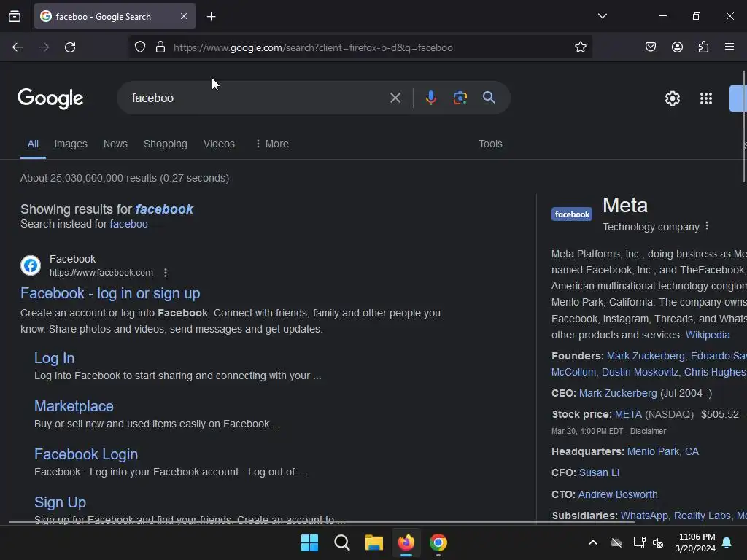
Task: Open WhatsApp subsidiary link
Action: coord(644,516)
